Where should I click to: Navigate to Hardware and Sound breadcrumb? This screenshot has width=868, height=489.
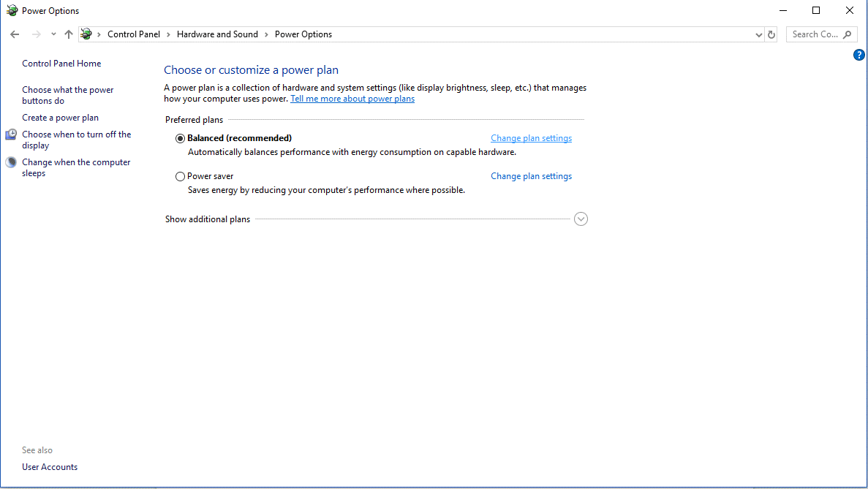pyautogui.click(x=218, y=34)
